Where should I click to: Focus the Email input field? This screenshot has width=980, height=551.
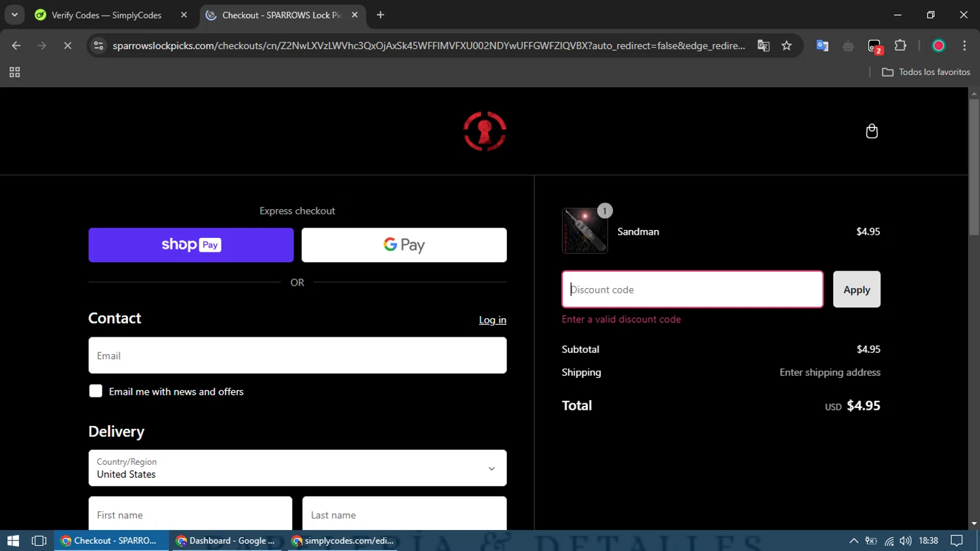tap(297, 356)
